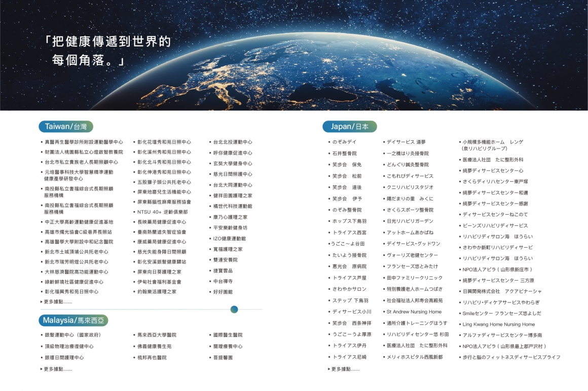This screenshot has width=588, height=391.
Task: Click さわやかサロン
Action: (349, 289)
